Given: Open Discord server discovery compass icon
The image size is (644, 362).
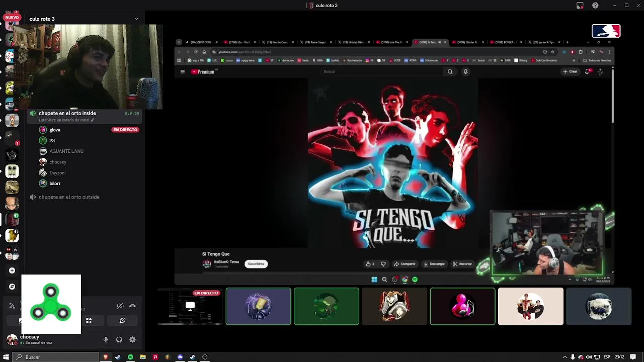Looking at the screenshot, I should (x=12, y=287).
